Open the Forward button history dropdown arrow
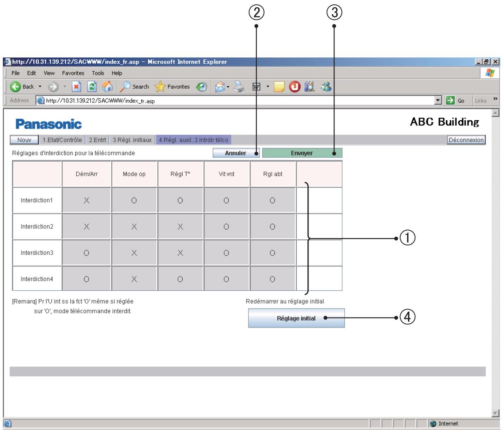The height and width of the screenshot is (430, 504). pyautogui.click(x=64, y=87)
